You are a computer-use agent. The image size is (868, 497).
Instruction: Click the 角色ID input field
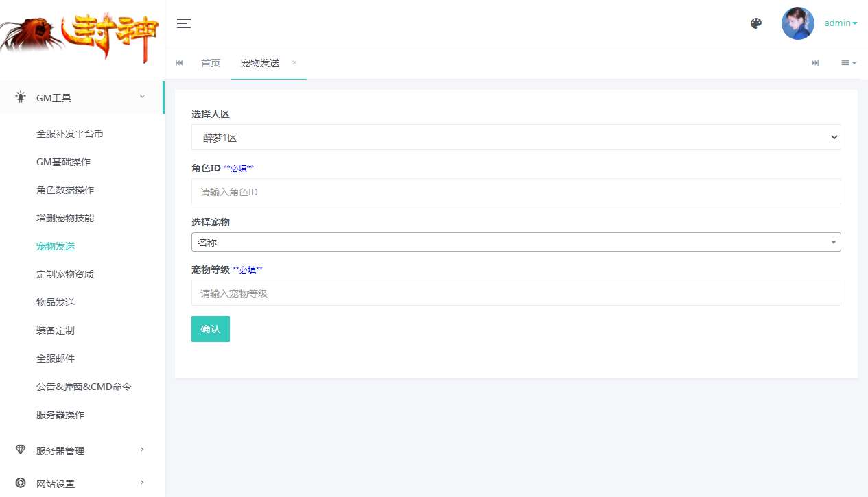point(516,191)
